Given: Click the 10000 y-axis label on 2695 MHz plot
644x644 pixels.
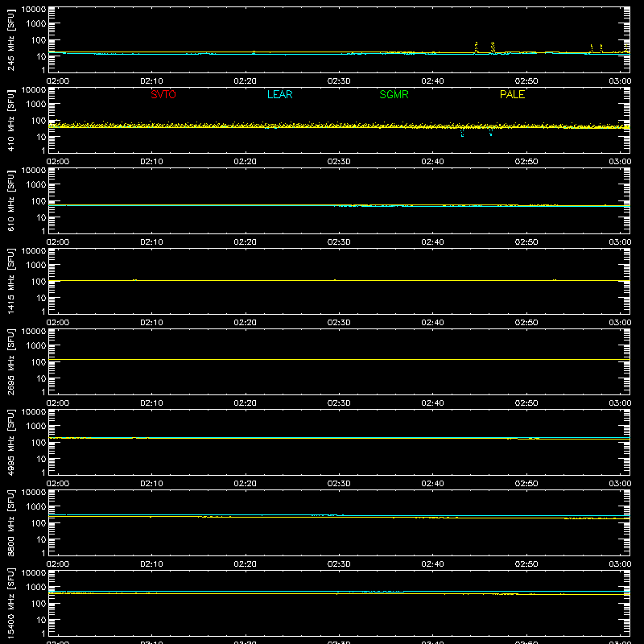Looking at the screenshot, I should click(x=34, y=332).
